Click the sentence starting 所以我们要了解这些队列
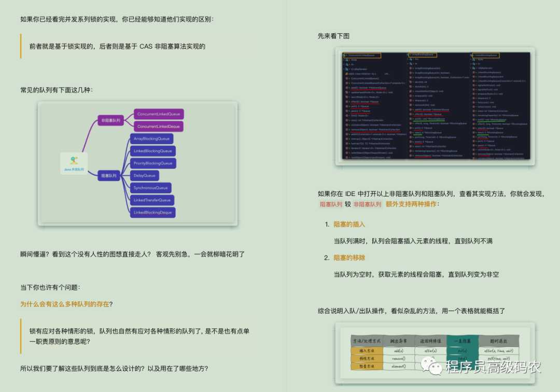560x392 pixels. [x=114, y=369]
